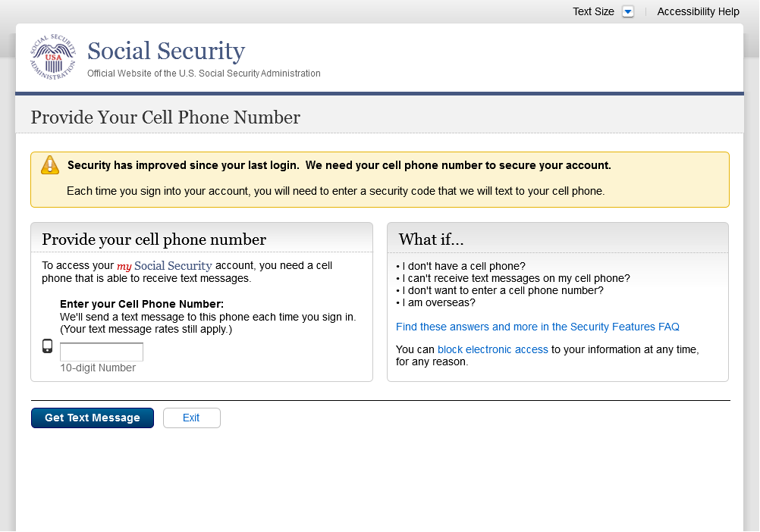Focus the cell phone number input field
The image size is (760, 532).
[102, 352]
